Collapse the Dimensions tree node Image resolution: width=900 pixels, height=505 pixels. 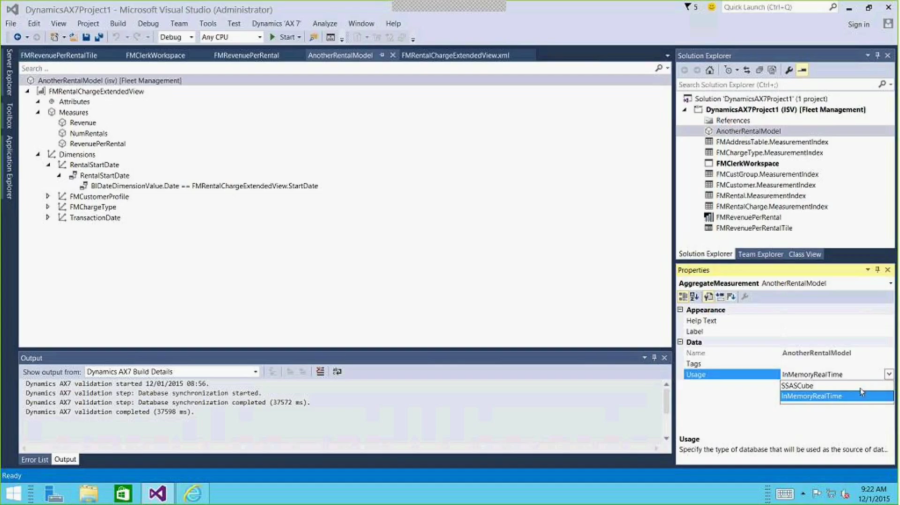(x=38, y=154)
